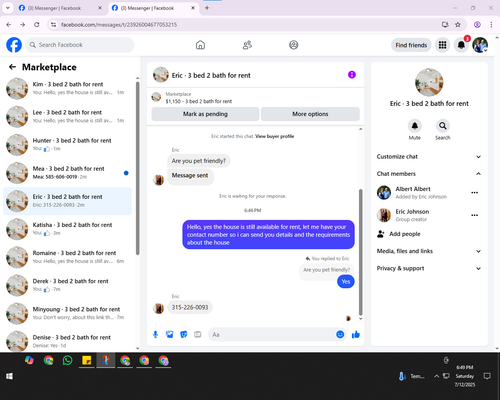Attach a file with the image icon
The width and height of the screenshot is (500, 400).
click(170, 334)
